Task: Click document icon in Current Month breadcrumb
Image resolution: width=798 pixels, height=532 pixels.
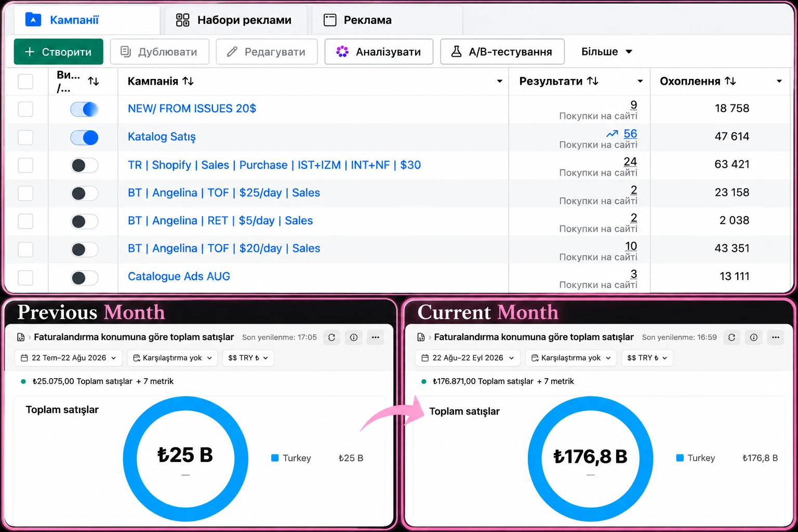Action: 421,337
